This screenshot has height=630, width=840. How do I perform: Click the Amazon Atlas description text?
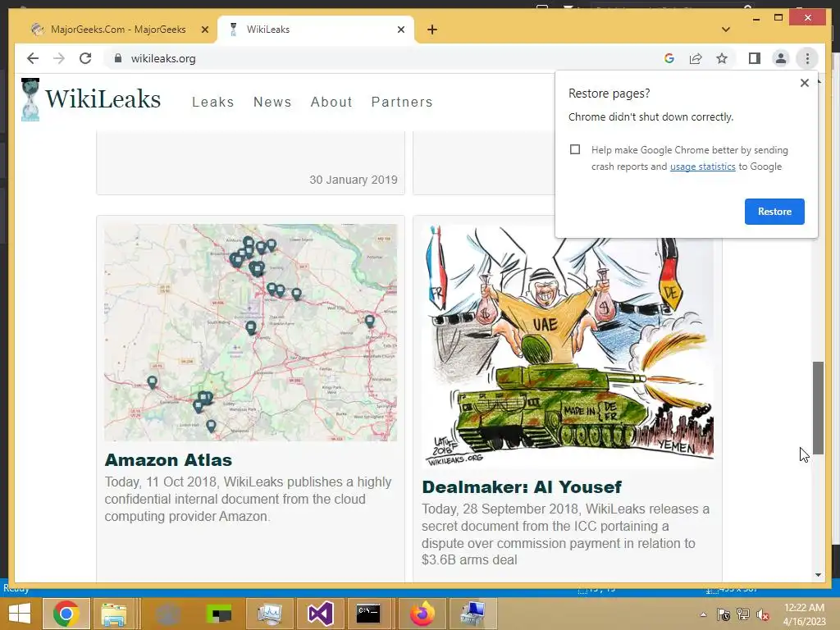tap(248, 499)
